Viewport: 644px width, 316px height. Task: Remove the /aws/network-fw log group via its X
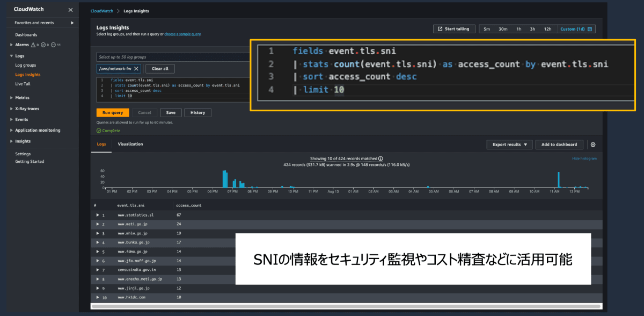tap(135, 68)
